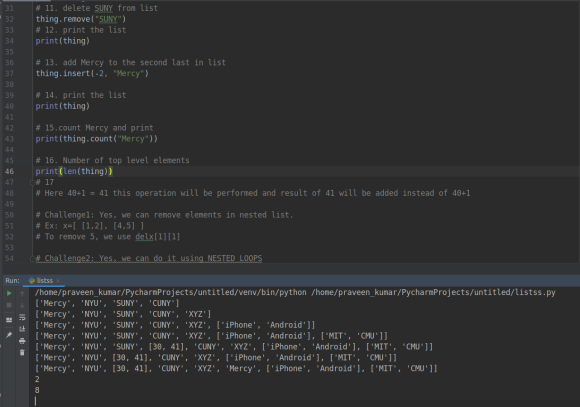Collapse the comment block at line 47
Image resolution: width=580 pixels, height=407 pixels.
point(32,182)
